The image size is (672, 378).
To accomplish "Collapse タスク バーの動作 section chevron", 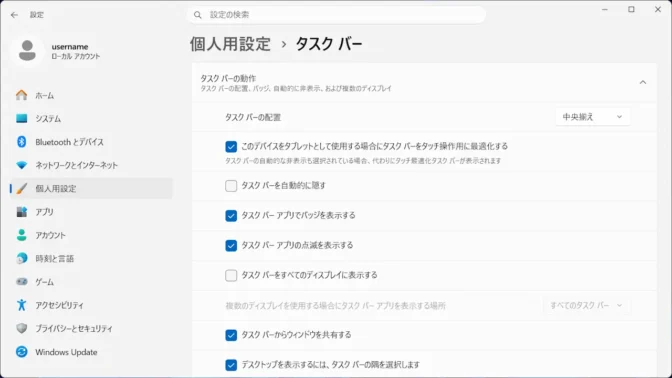I will [643, 82].
